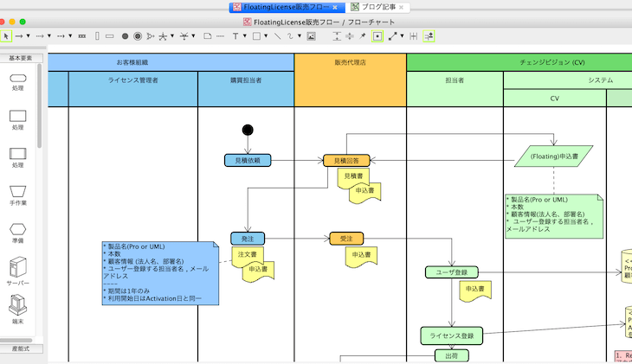Open the 産能式 palette section
This screenshot has height=364, width=632.
click(21, 348)
